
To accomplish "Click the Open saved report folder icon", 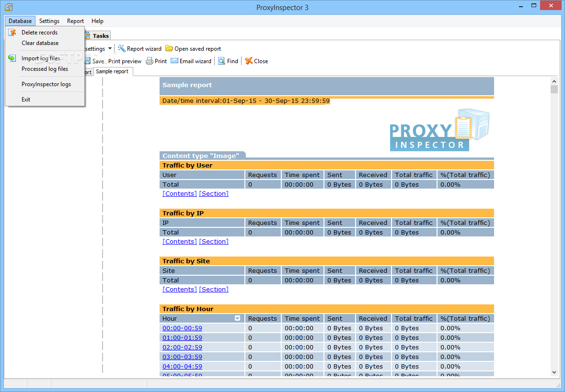I will coord(169,48).
